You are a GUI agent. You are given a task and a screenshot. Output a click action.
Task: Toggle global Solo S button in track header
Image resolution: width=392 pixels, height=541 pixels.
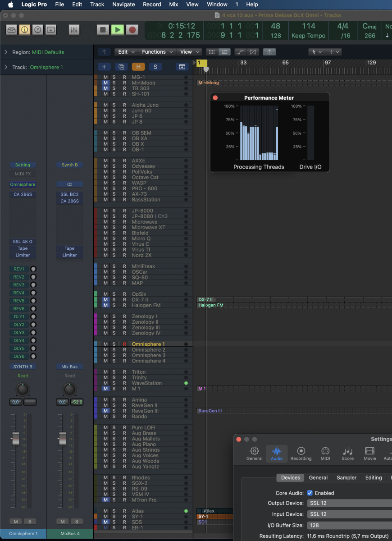155,67
